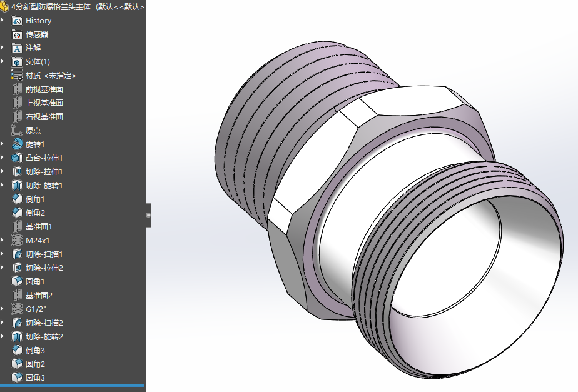This screenshot has height=392, width=578.
Task: Click the 圆角1 fillet icon
Action: [x=17, y=282]
